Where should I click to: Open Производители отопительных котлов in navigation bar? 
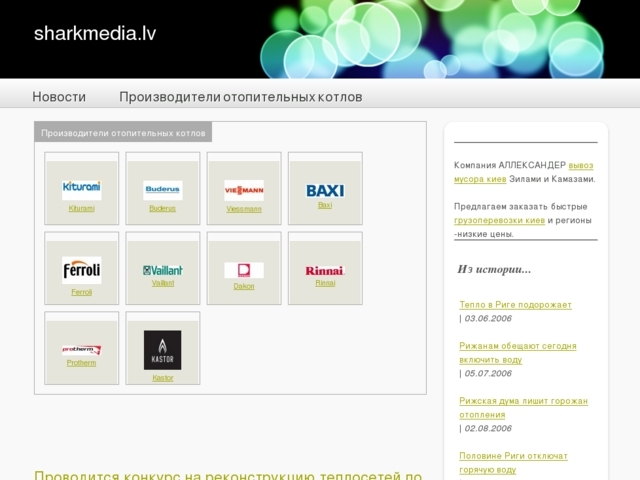[x=241, y=97]
